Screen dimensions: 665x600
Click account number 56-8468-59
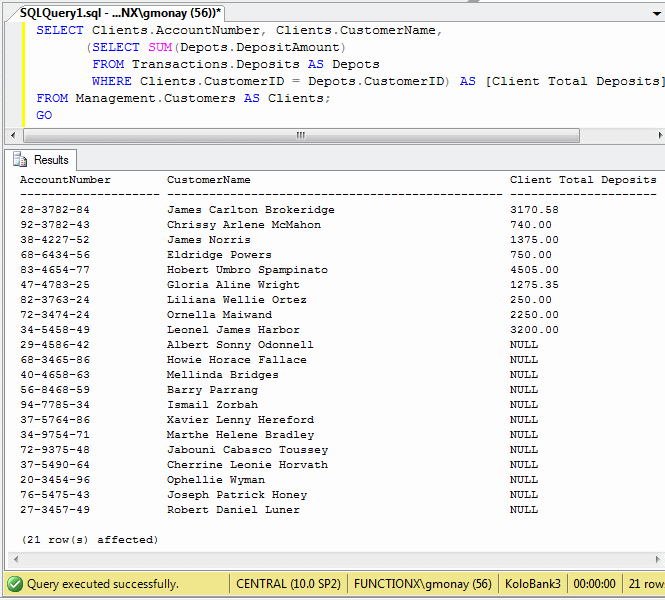tap(55, 390)
